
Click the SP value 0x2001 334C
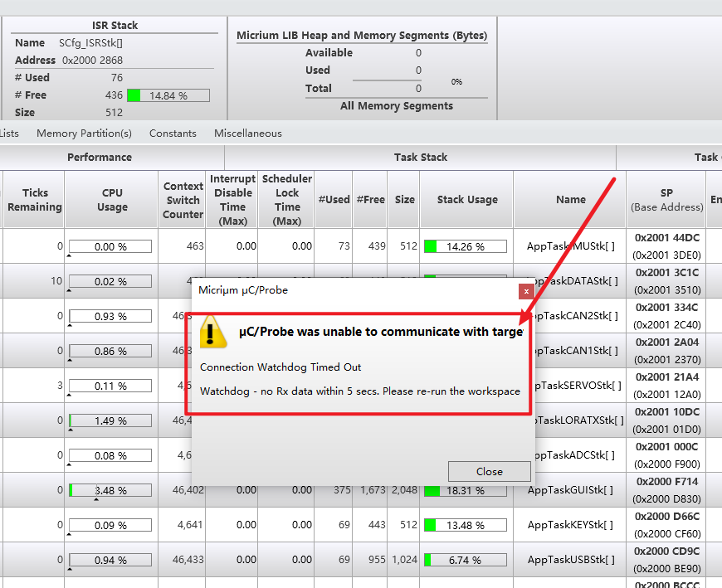click(666, 308)
